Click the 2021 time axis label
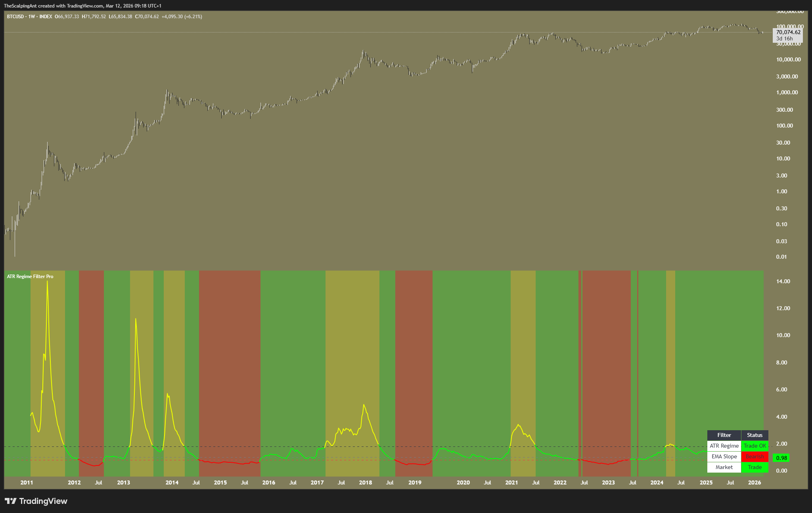 coord(511,482)
